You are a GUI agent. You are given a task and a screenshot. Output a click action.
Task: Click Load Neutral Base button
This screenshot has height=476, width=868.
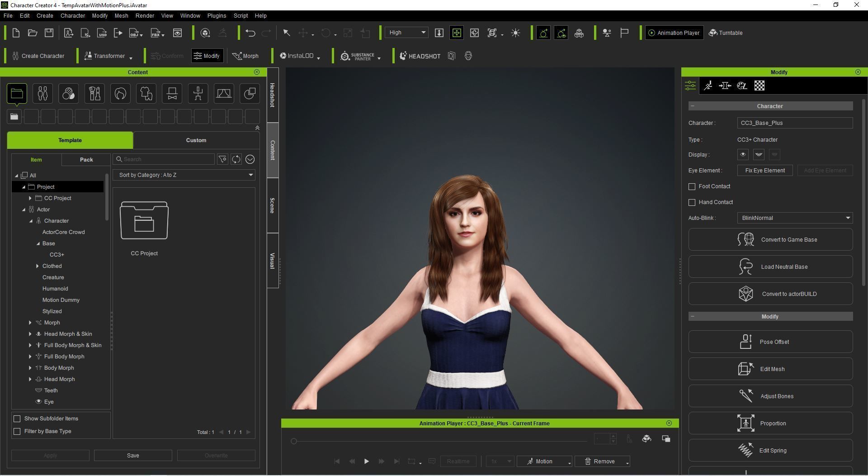(770, 267)
